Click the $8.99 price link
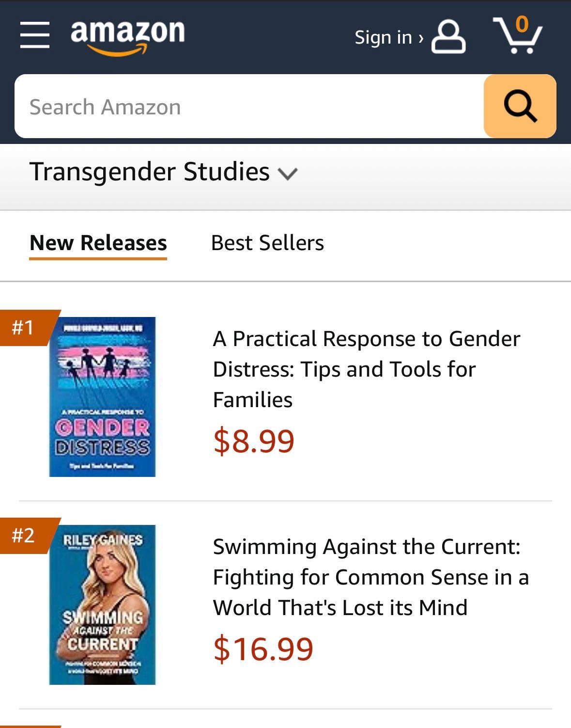The image size is (571, 728). coord(253,440)
